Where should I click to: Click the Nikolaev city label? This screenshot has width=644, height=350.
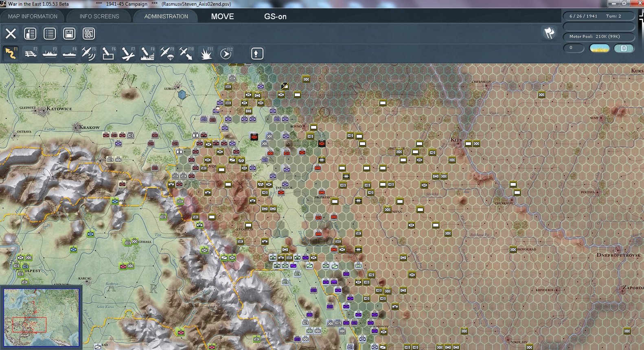(x=519, y=342)
